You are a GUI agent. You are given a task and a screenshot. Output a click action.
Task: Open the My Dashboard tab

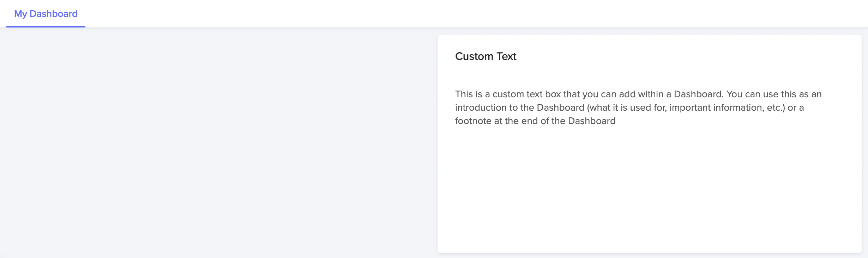tap(46, 14)
